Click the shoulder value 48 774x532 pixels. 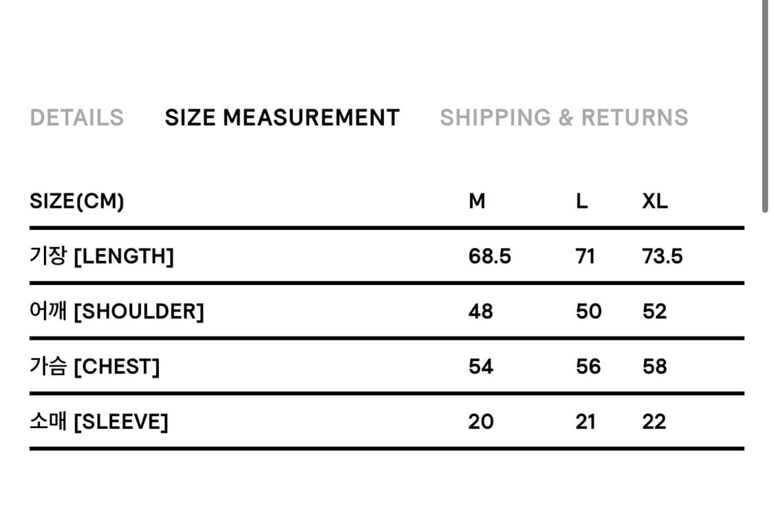481,311
